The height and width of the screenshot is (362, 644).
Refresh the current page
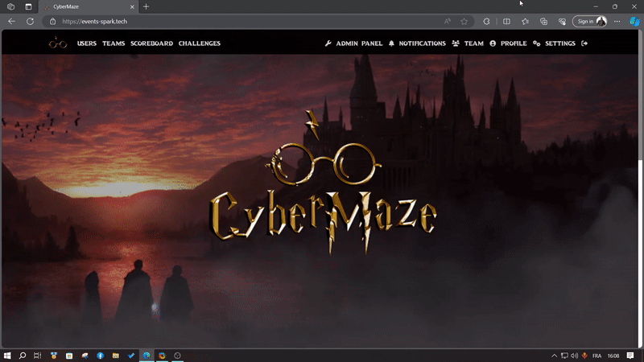(30, 22)
